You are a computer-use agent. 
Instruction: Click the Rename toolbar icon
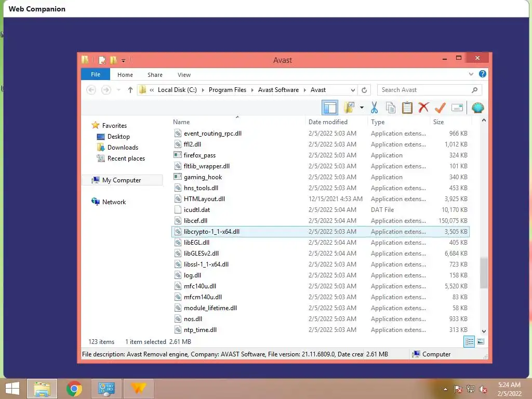click(x=457, y=108)
